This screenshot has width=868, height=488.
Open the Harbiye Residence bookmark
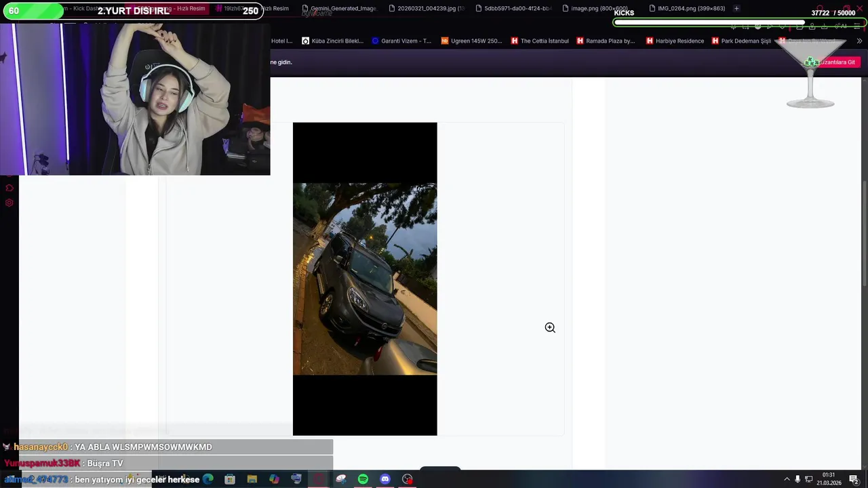[x=675, y=41]
